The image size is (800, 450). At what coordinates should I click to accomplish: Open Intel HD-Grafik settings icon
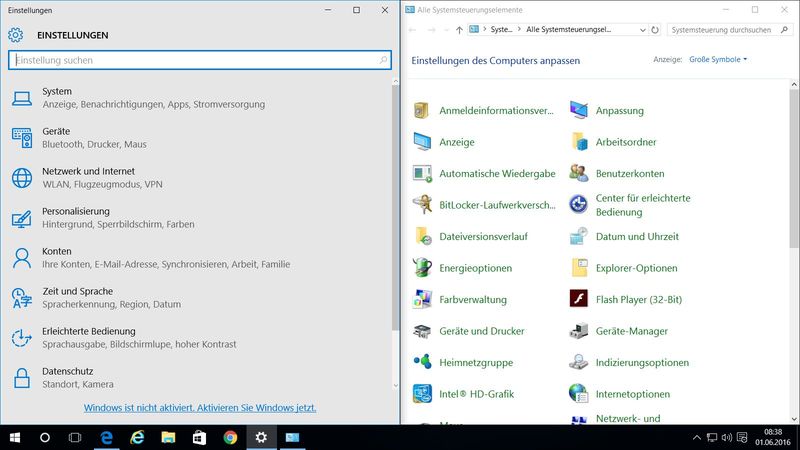[x=423, y=394]
